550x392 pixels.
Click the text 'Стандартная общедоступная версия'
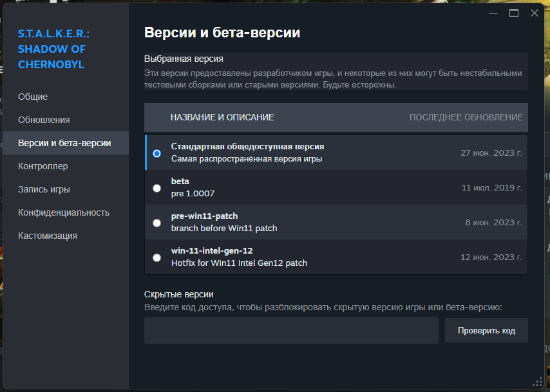tap(248, 147)
